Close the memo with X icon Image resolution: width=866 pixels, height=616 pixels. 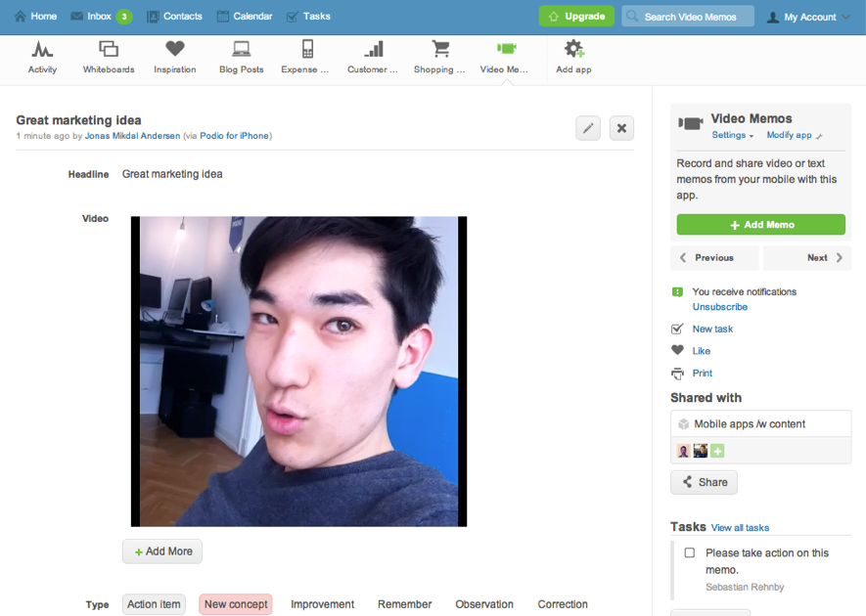[621, 128]
